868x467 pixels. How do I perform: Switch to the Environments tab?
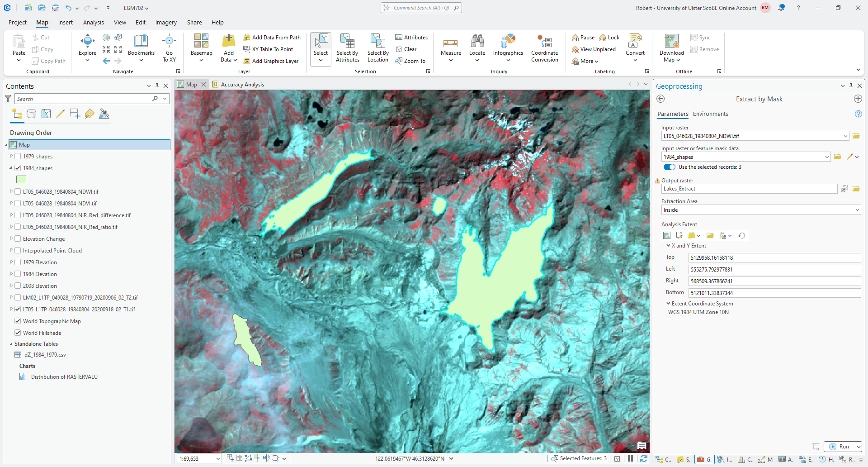click(x=710, y=114)
